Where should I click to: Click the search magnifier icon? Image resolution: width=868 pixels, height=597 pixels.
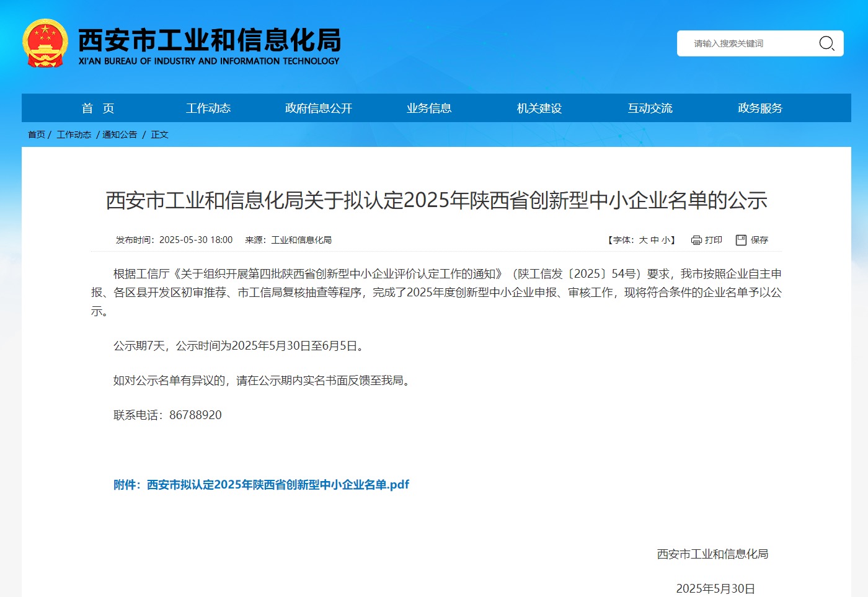pos(826,43)
